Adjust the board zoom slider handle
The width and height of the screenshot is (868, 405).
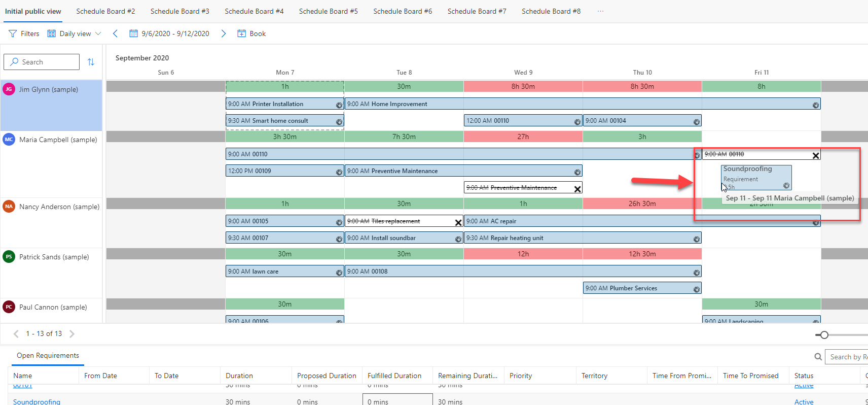tap(824, 335)
